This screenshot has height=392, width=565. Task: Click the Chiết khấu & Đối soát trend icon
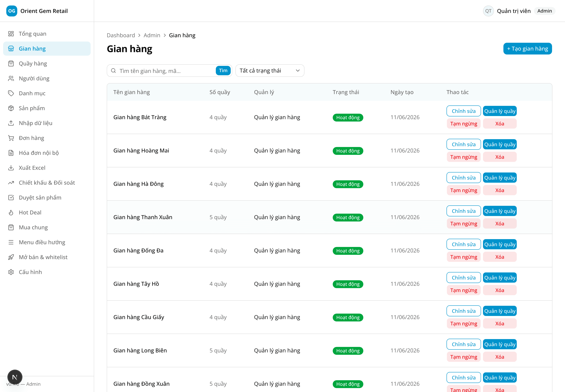(11, 183)
